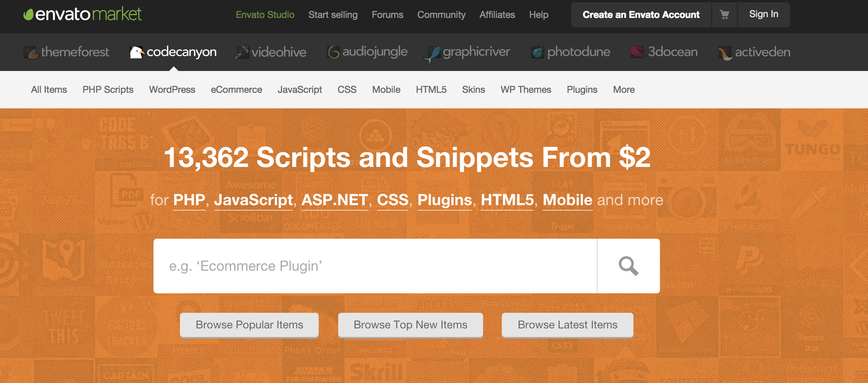The height and width of the screenshot is (383, 868).
Task: Click the magnifying glass search button
Action: [x=628, y=266]
